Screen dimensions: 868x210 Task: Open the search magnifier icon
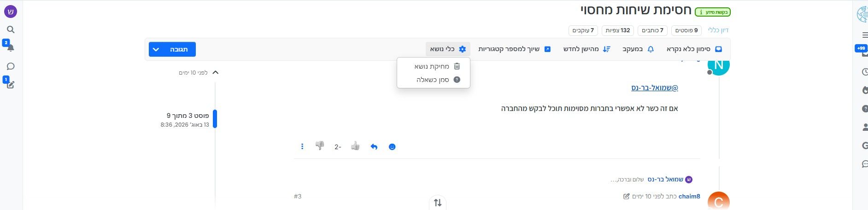[11, 29]
